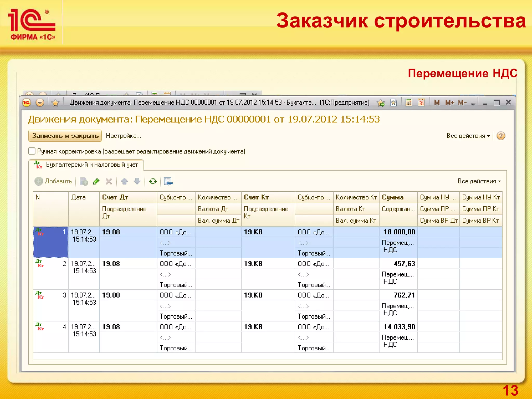The height and width of the screenshot is (399, 532).
Task: Click the delete X icon in table toolbar
Action: 109,181
